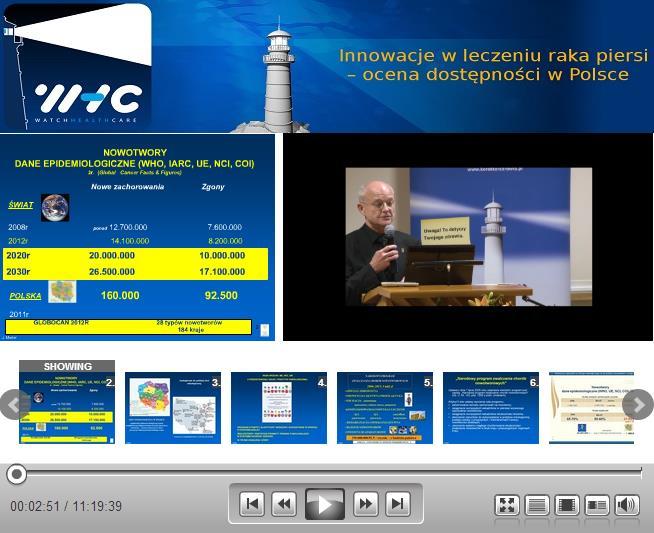Show previous thumbnails with left arrow
Screen dimensions: 654x533
tap(15, 405)
